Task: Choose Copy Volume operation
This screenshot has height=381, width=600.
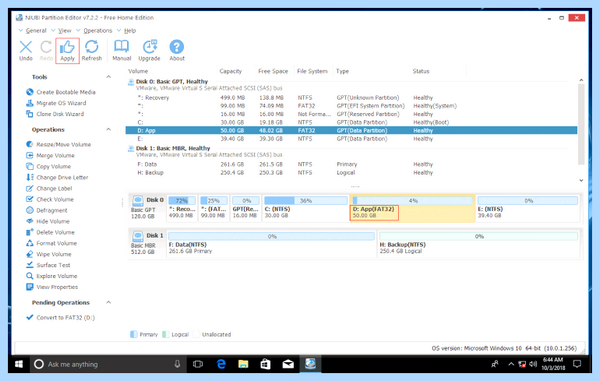Action: click(x=49, y=166)
